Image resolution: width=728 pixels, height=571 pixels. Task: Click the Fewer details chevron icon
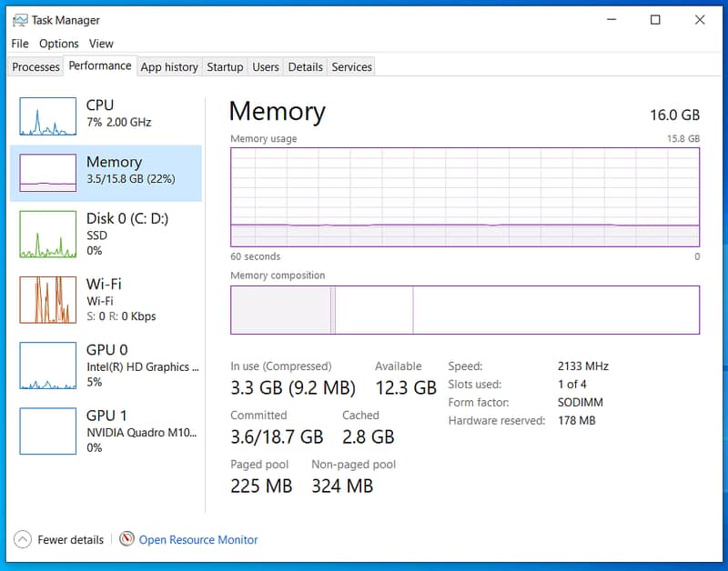coord(23,539)
